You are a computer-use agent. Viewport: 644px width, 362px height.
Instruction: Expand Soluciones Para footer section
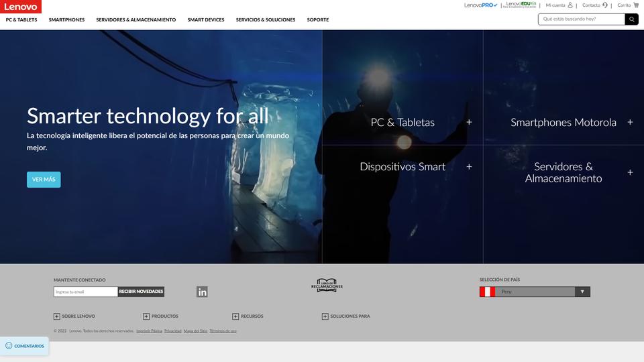coord(346,316)
